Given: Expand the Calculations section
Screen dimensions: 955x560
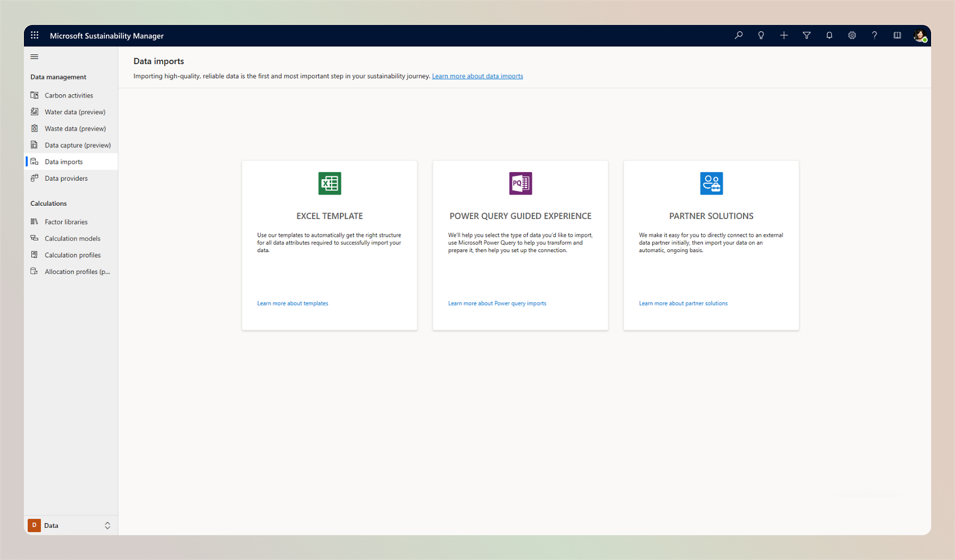Looking at the screenshot, I should (x=48, y=203).
